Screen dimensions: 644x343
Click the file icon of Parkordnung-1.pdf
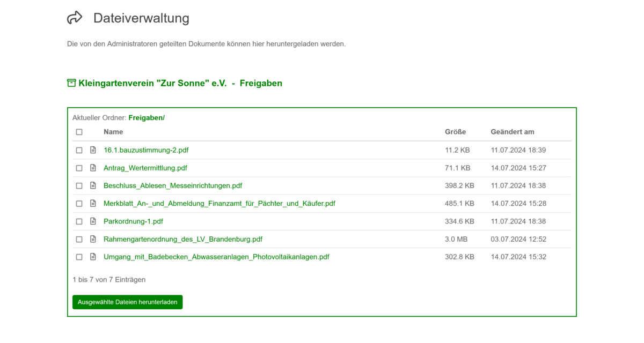[93, 221]
